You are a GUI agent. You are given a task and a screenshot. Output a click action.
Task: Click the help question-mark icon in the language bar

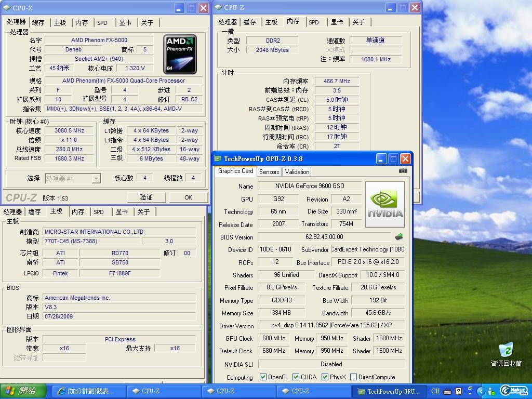[458, 391]
